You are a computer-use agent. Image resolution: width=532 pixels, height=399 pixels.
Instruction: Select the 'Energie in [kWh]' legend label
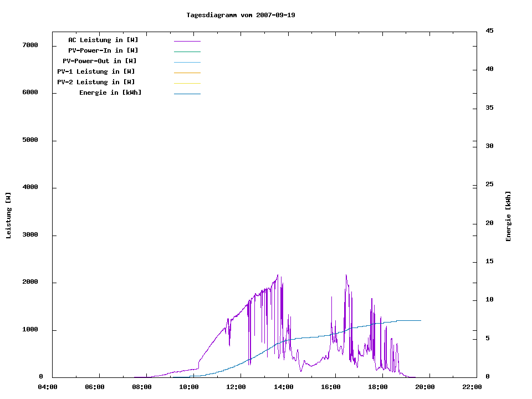coord(110,93)
